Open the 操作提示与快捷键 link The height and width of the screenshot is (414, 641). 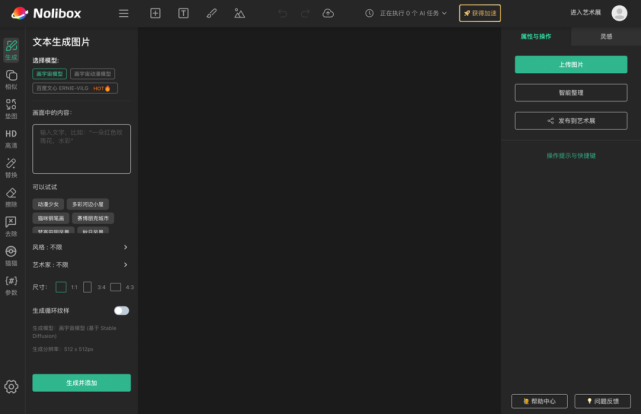tap(571, 156)
